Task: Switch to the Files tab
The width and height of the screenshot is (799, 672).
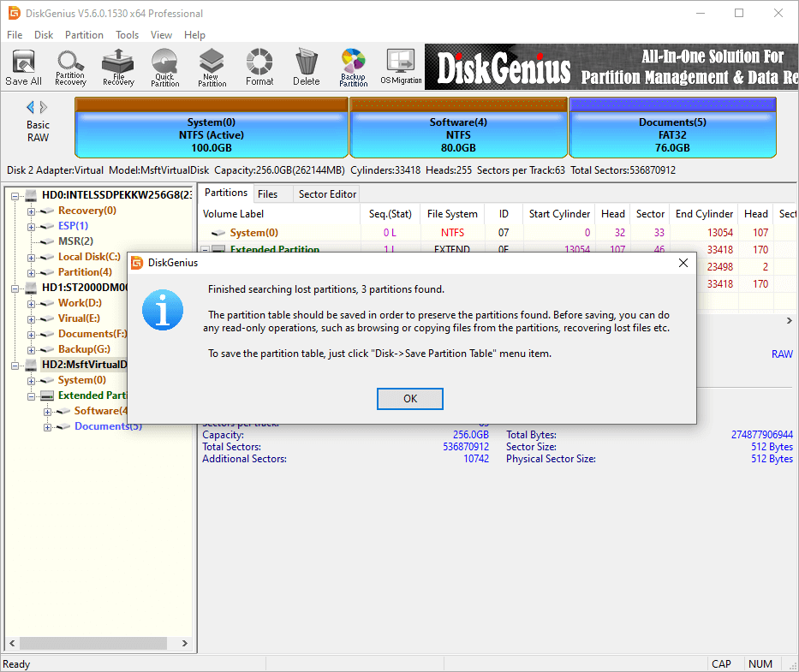Action: 267,194
